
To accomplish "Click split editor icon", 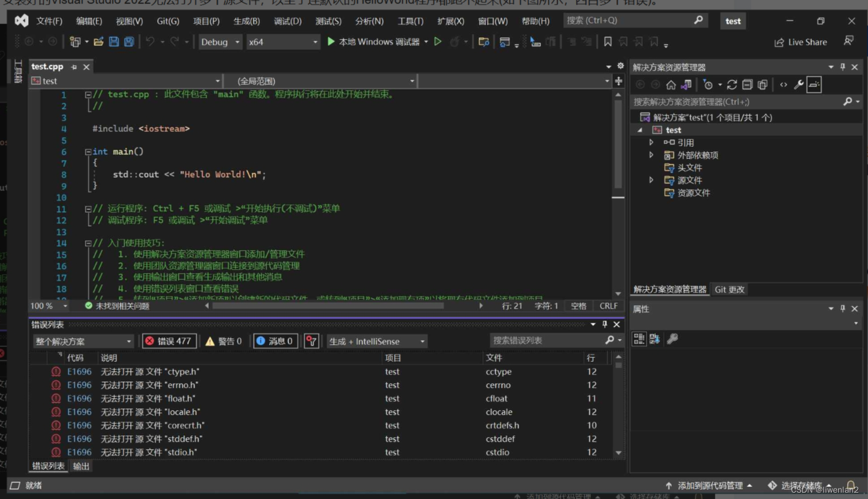I will (618, 81).
